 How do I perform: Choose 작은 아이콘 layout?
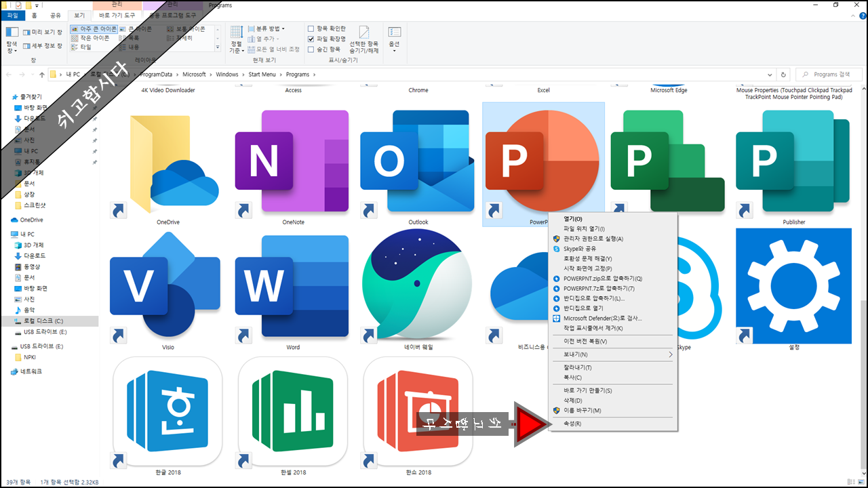click(91, 38)
